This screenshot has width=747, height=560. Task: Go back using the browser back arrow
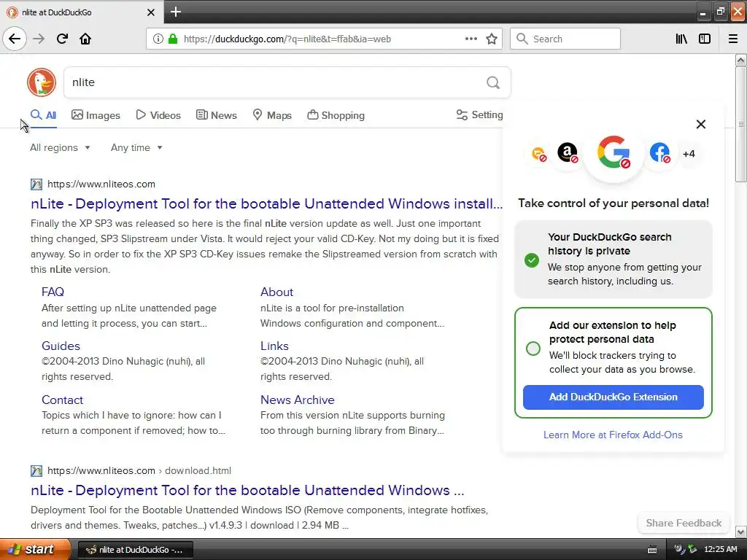coord(15,39)
